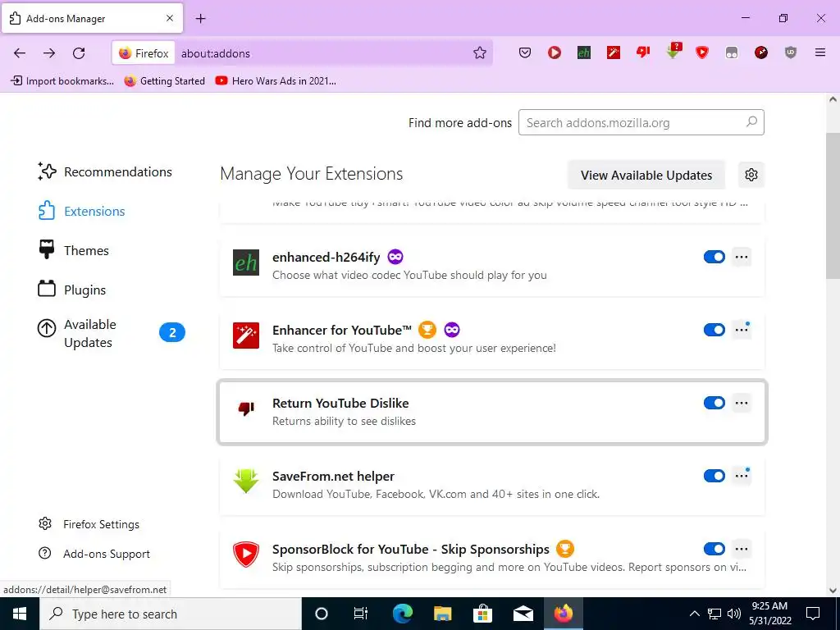
Task: Open more options for Enhancer for YouTube
Action: [742, 330]
